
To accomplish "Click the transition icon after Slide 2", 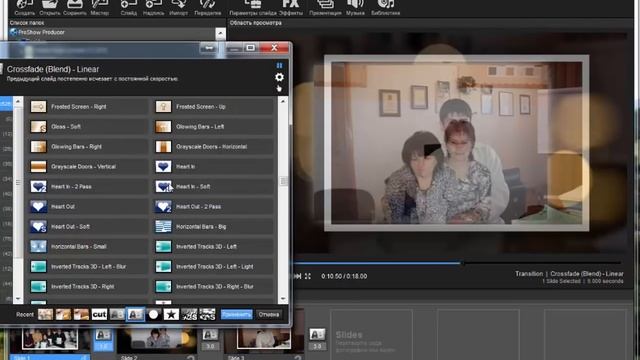I will (210, 336).
